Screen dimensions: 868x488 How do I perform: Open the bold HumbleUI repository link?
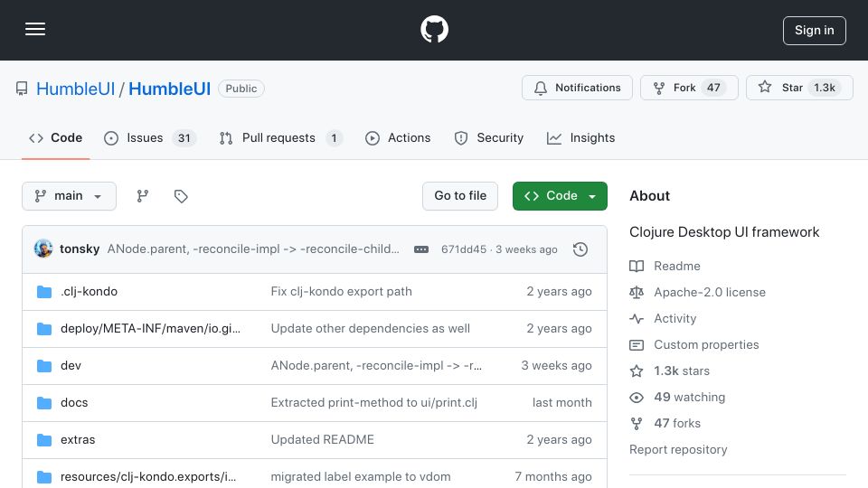tap(169, 89)
